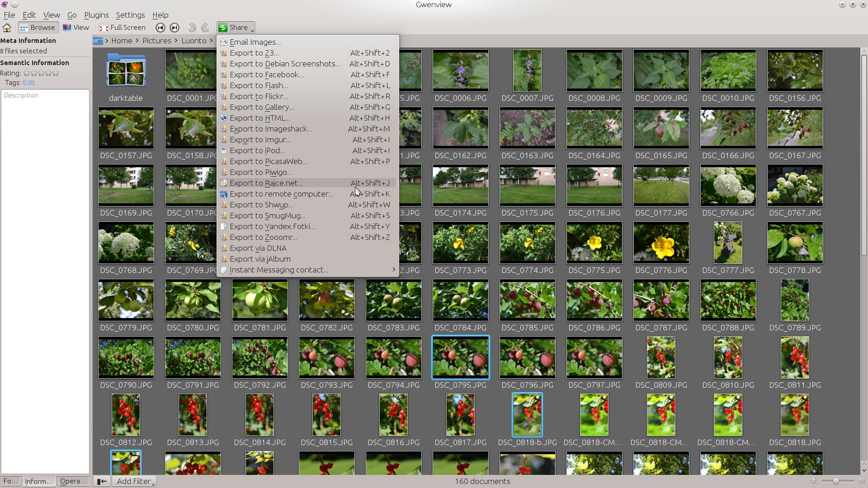Image resolution: width=868 pixels, height=488 pixels.
Task: Click the fifth rating star
Action: coord(56,73)
